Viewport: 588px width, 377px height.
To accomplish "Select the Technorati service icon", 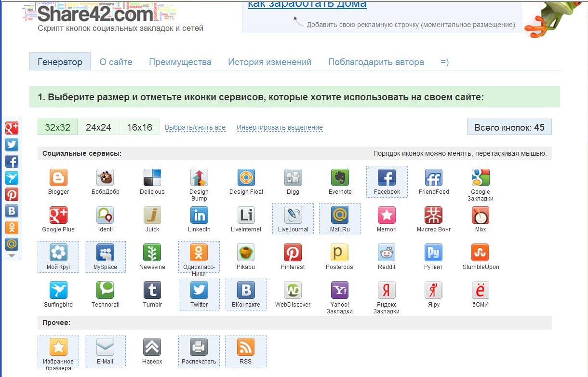I will 105,290.
